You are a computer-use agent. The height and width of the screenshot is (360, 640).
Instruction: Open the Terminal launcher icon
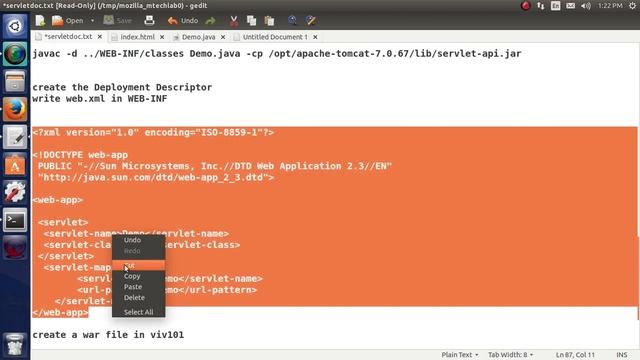point(15,220)
